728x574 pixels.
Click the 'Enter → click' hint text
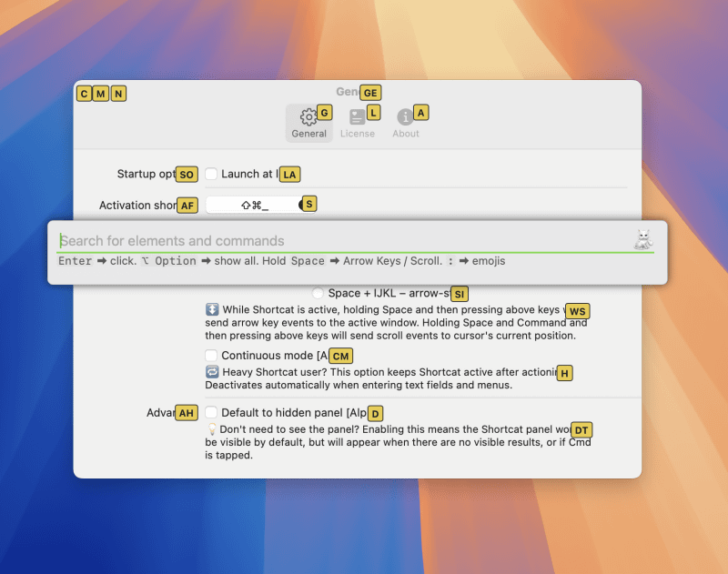[x=97, y=261]
